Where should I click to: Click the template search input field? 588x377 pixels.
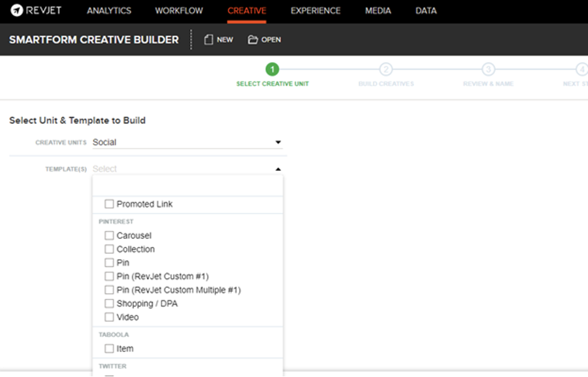[x=187, y=186]
